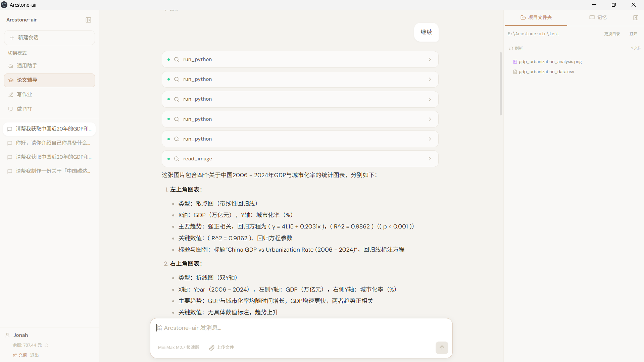Select the 项目文件夹 tab
The height and width of the screenshot is (362, 644).
coord(535,17)
